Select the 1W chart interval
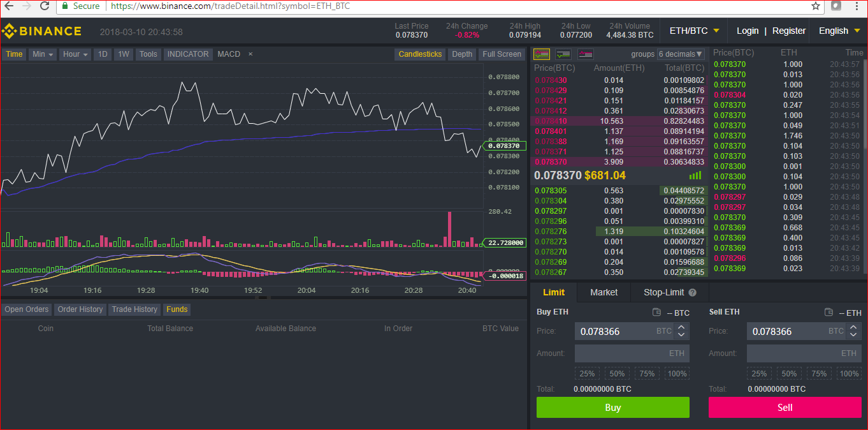Viewport: 868px width, 430px height. (x=124, y=54)
